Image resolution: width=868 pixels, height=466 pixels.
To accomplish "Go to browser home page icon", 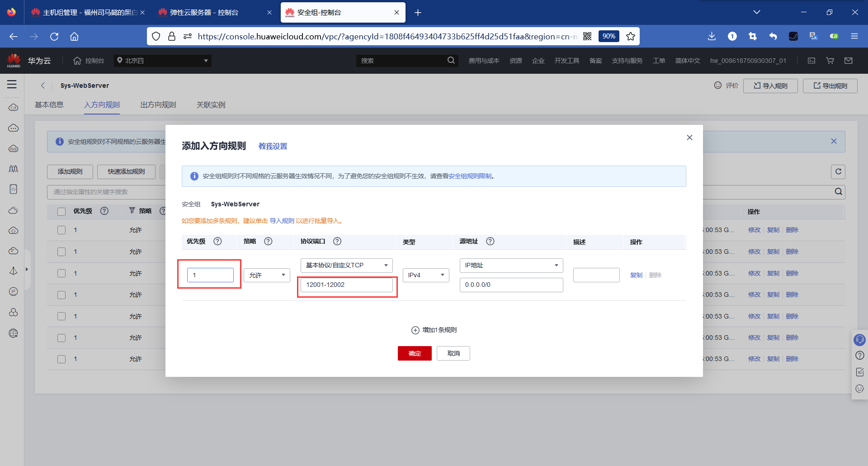I will tap(74, 37).
